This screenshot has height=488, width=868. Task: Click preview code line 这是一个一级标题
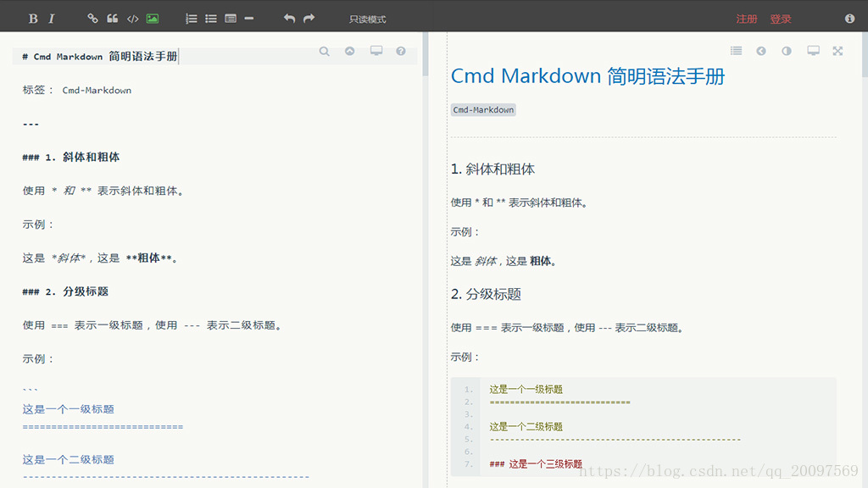(526, 390)
